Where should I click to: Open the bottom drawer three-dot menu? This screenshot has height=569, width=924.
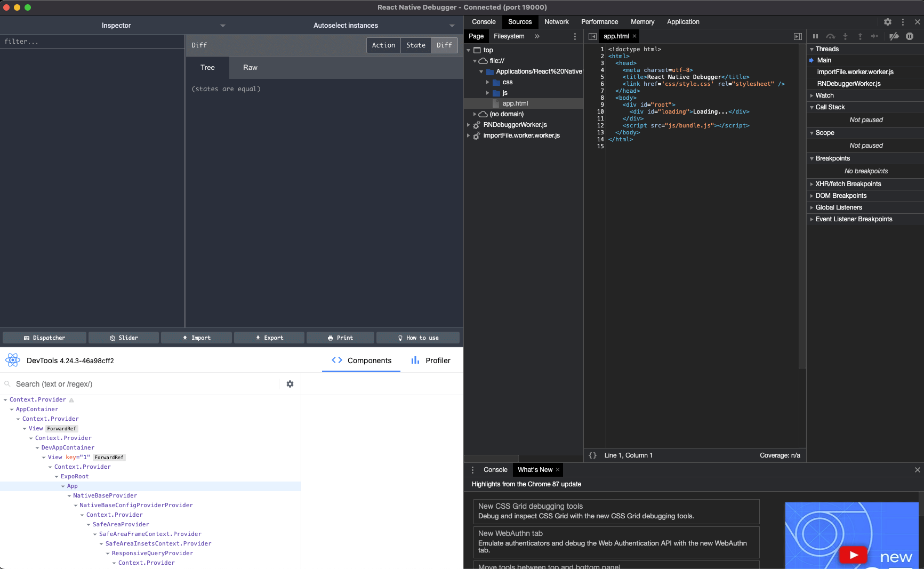(472, 470)
